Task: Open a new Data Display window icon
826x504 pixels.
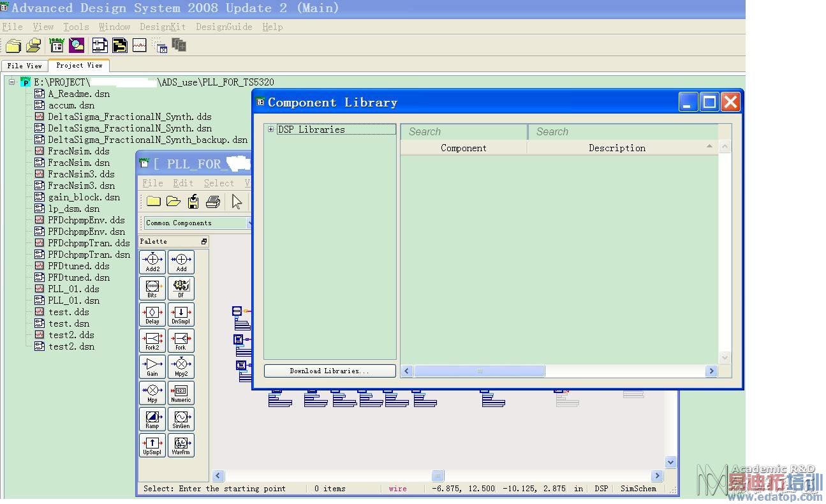Action: tap(140, 45)
